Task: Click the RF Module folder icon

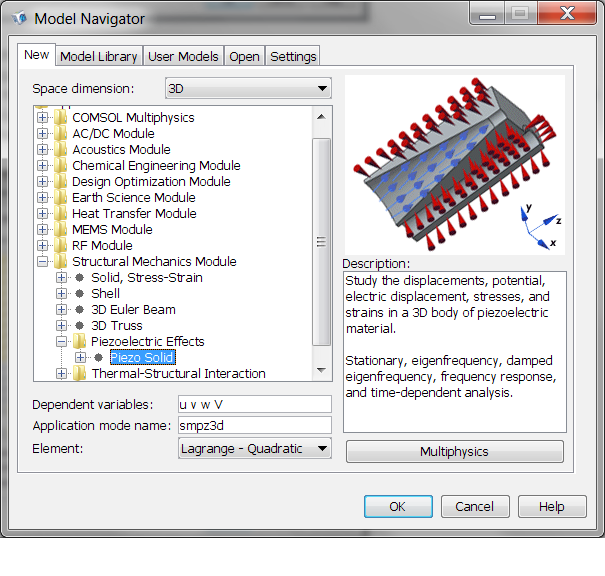Action: click(60, 245)
